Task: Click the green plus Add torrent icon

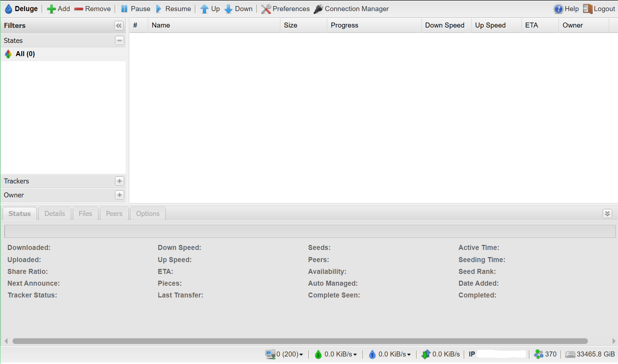Action: coord(51,9)
